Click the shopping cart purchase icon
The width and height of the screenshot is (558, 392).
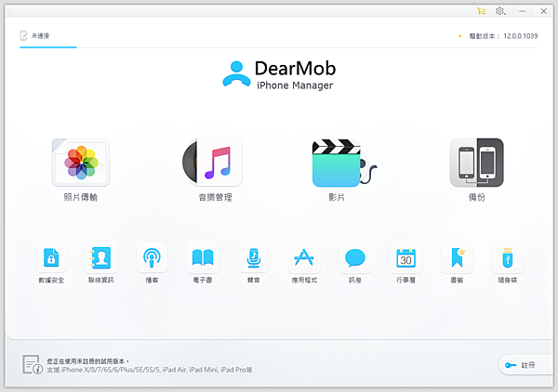[481, 11]
